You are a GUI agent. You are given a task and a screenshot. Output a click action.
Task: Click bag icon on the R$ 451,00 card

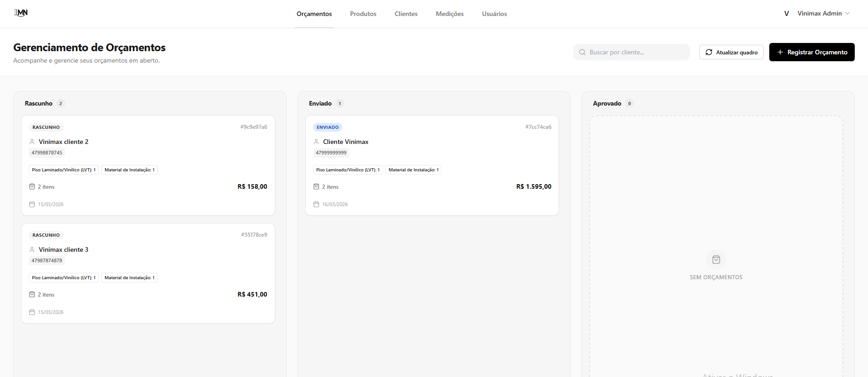[32, 295]
